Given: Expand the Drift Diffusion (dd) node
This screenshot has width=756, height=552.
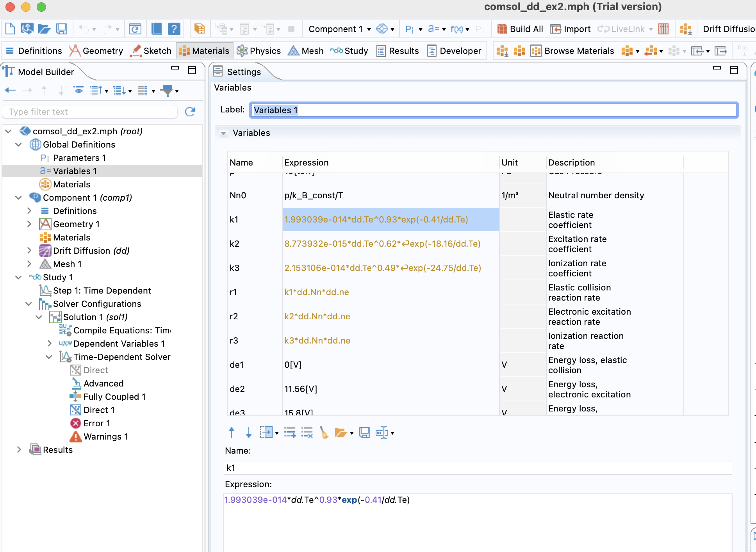Looking at the screenshot, I should coord(29,251).
